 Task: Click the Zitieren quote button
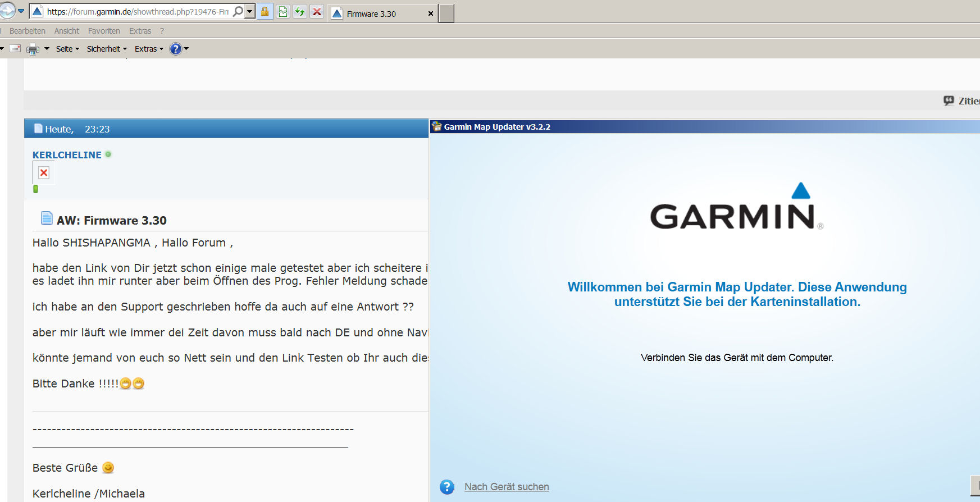coord(961,101)
